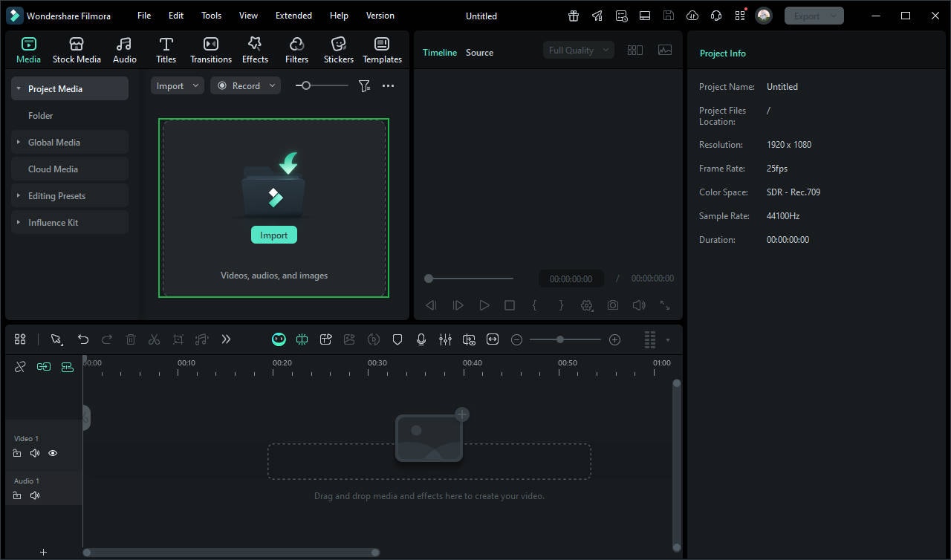Open the Tools menu in the menu bar
Image resolution: width=951 pixels, height=560 pixels.
point(211,15)
